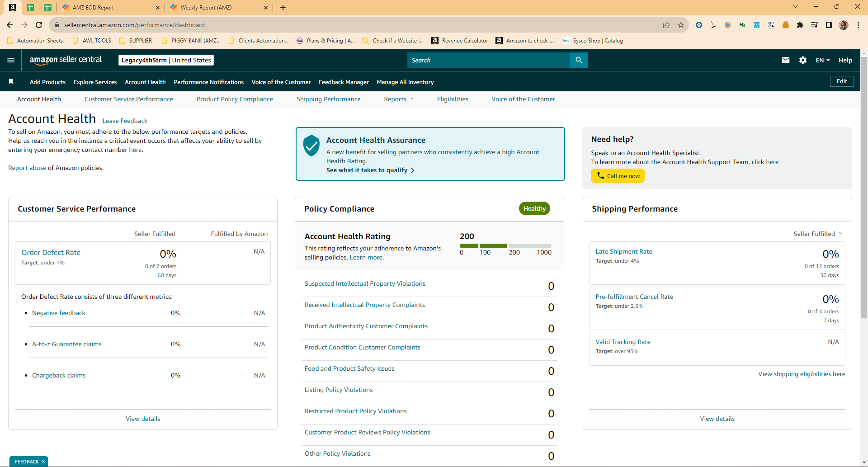This screenshot has width=868, height=467.
Task: Select the Account Health sub-tab
Action: coord(39,99)
